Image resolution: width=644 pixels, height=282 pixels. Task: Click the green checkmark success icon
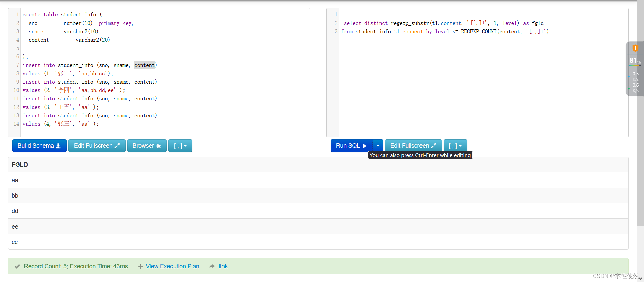pos(17,266)
